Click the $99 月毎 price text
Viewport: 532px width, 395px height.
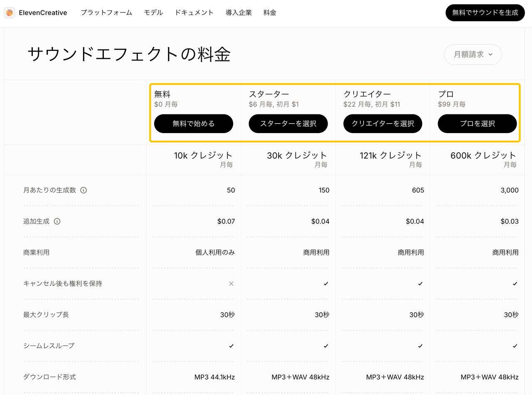[x=452, y=104]
